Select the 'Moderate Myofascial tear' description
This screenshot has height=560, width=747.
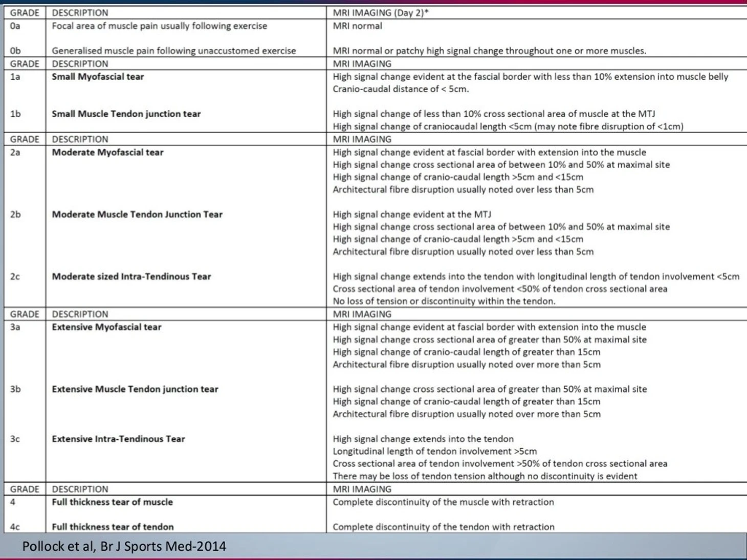click(107, 152)
